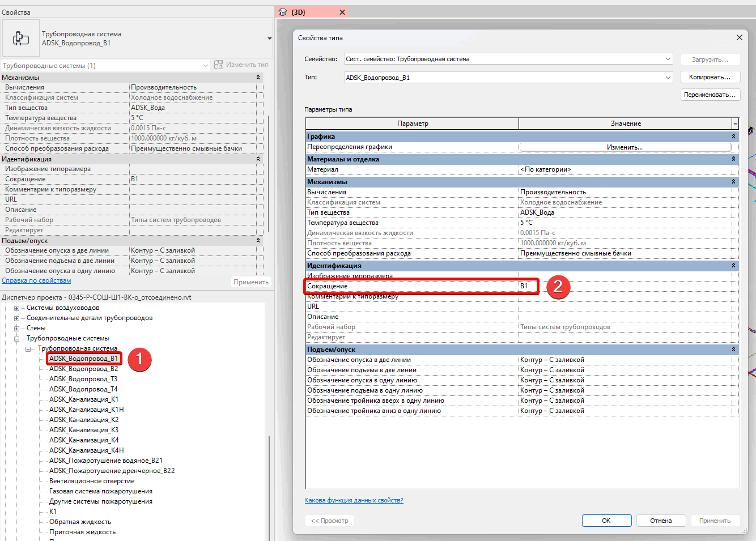Select ADSK_Канализация_K2 in the tree

click(x=84, y=420)
